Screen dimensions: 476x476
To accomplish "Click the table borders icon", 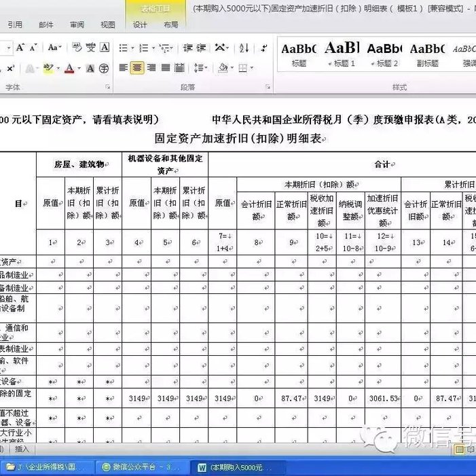I will pos(243,68).
